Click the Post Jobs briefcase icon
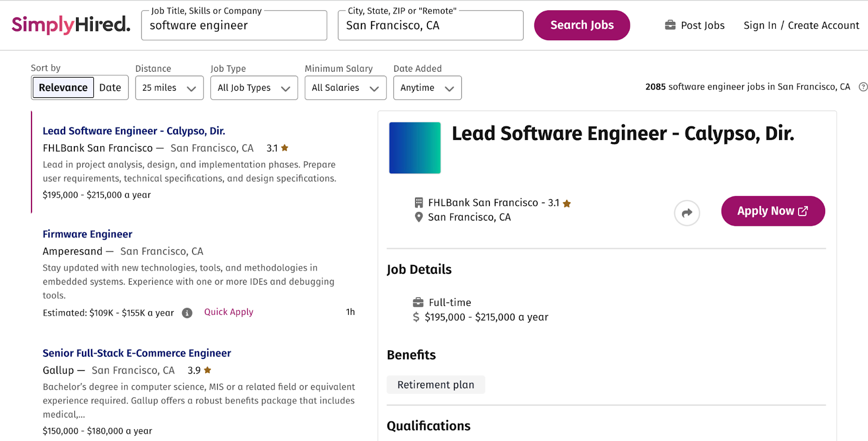This screenshot has width=868, height=441. [670, 25]
